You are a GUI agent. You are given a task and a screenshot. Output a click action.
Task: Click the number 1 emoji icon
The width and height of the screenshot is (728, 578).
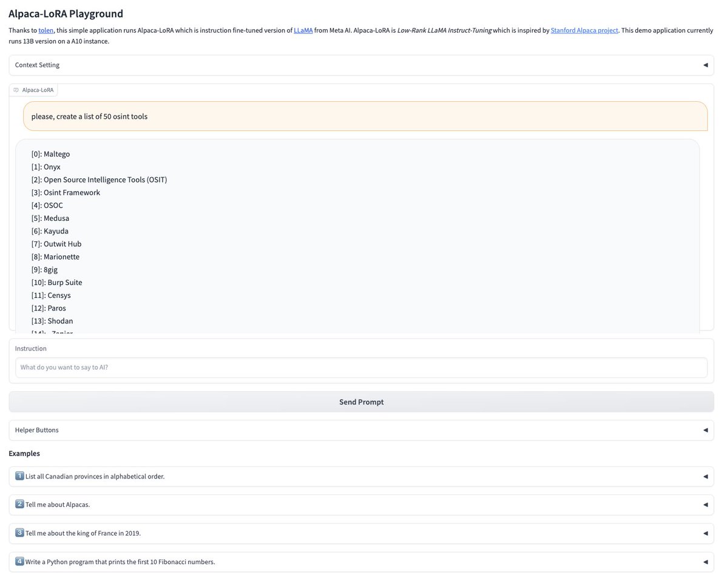[19, 476]
